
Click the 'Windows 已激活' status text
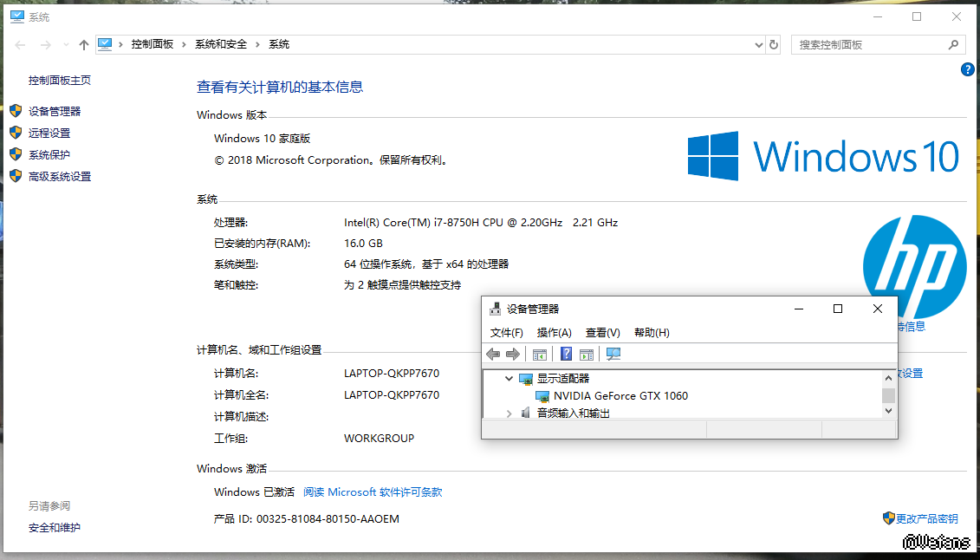(x=254, y=492)
